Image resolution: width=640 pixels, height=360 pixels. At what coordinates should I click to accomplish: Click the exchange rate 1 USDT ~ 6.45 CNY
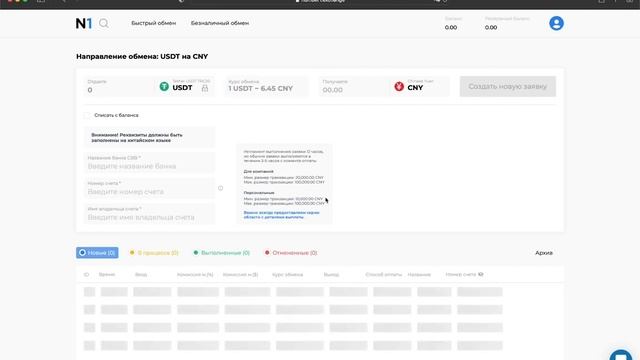click(260, 89)
